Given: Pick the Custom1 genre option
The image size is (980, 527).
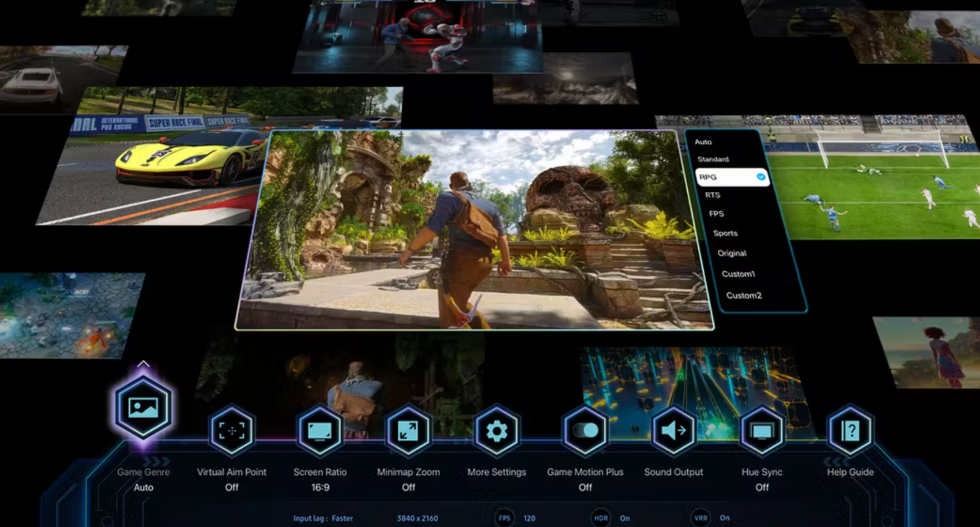Looking at the screenshot, I should [738, 274].
